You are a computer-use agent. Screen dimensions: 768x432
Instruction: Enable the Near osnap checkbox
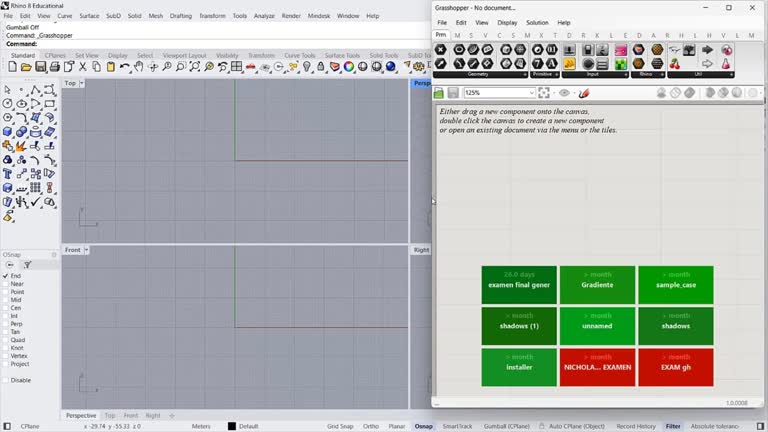pyautogui.click(x=6, y=284)
